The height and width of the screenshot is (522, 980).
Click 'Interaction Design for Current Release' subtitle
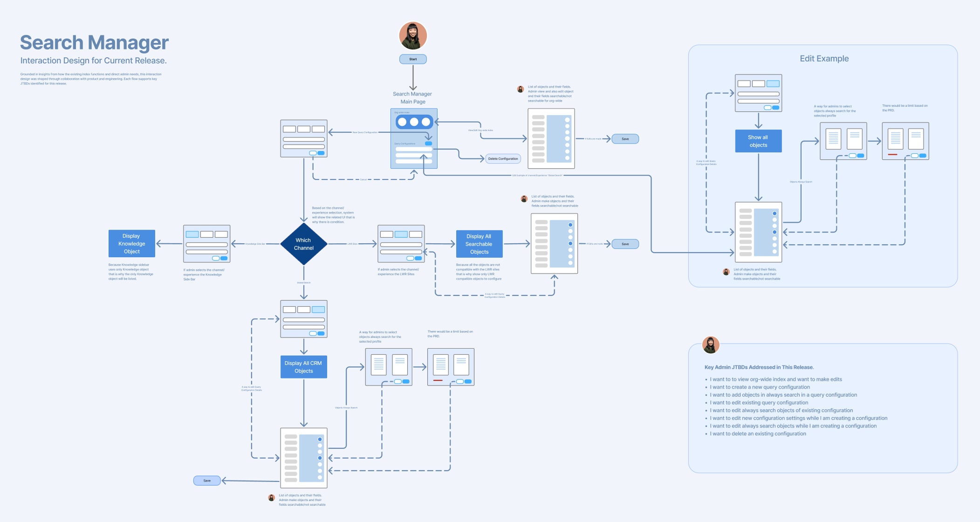(93, 61)
